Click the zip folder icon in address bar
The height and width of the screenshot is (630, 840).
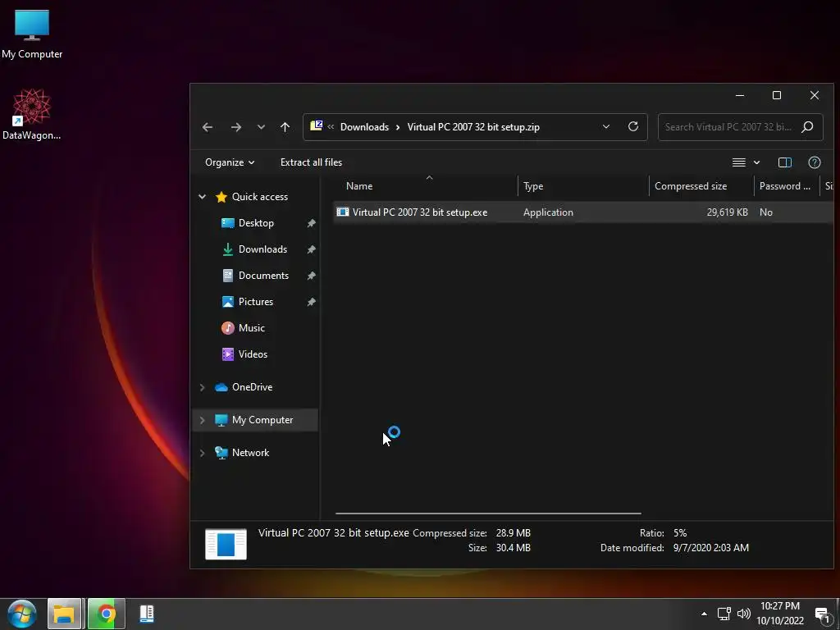316,126
